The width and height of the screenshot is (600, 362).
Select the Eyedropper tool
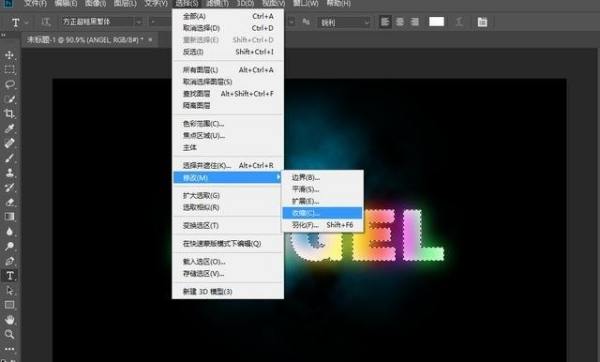pos(10,128)
